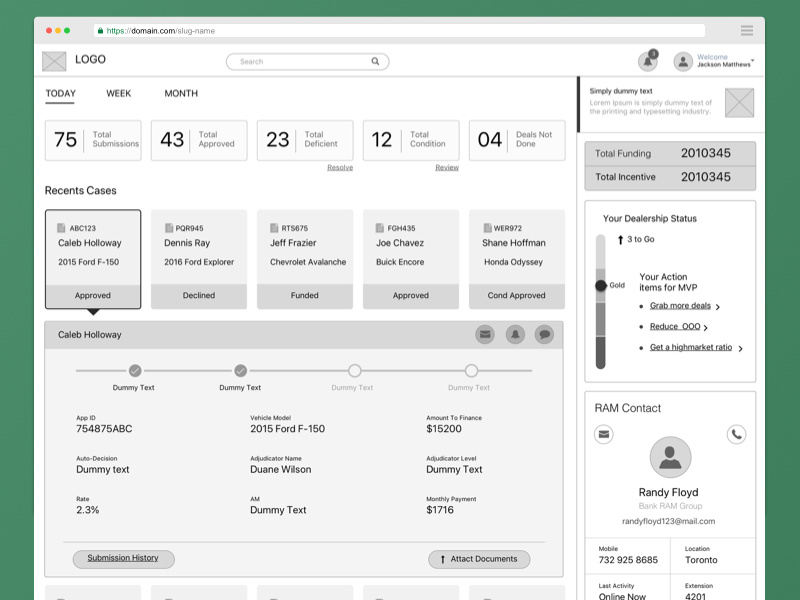Click the Gold dealership status slider knob
The height and width of the screenshot is (600, 800).
click(601, 285)
